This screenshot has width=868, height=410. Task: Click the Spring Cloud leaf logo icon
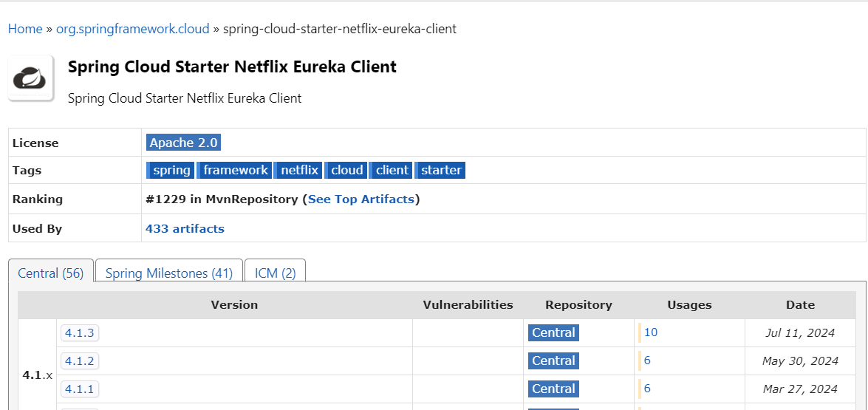pos(31,78)
